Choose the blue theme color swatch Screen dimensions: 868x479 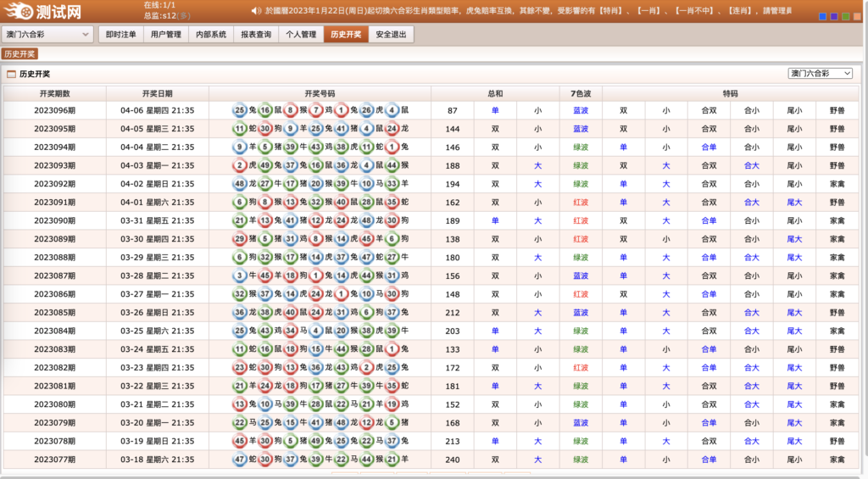(x=823, y=17)
